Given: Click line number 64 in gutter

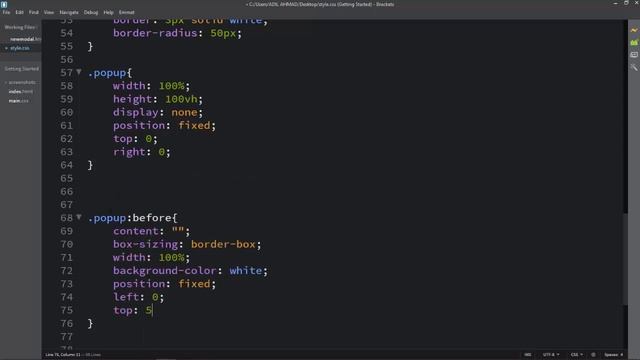Looking at the screenshot, I should pos(67,165).
